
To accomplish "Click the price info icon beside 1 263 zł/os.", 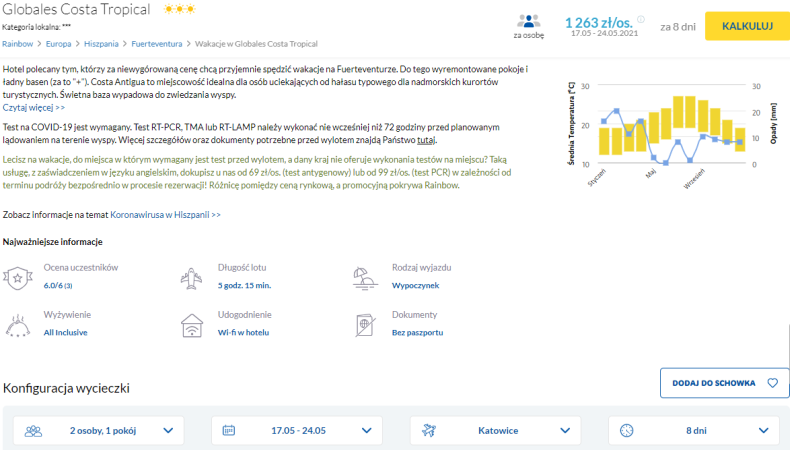I will pyautogui.click(x=641, y=19).
